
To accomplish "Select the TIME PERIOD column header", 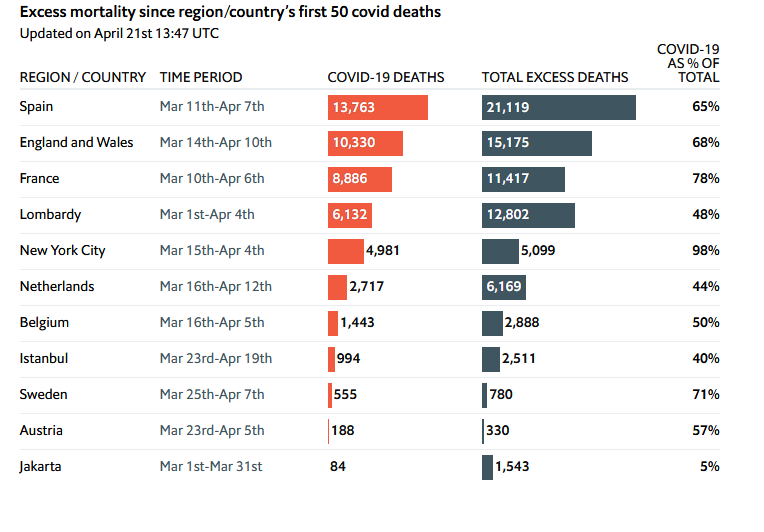I will (201, 77).
